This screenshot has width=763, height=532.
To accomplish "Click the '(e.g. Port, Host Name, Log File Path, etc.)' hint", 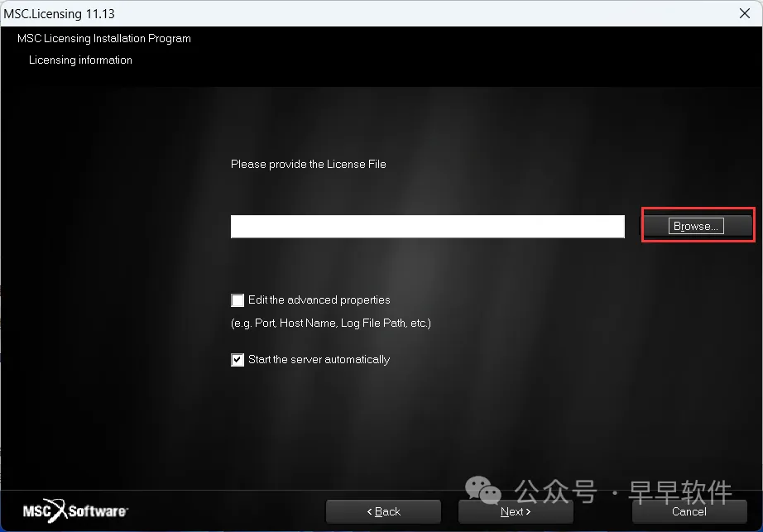I will tap(331, 323).
